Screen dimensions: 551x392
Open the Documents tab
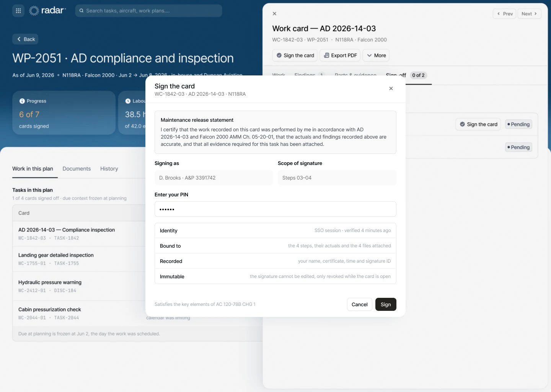(77, 169)
